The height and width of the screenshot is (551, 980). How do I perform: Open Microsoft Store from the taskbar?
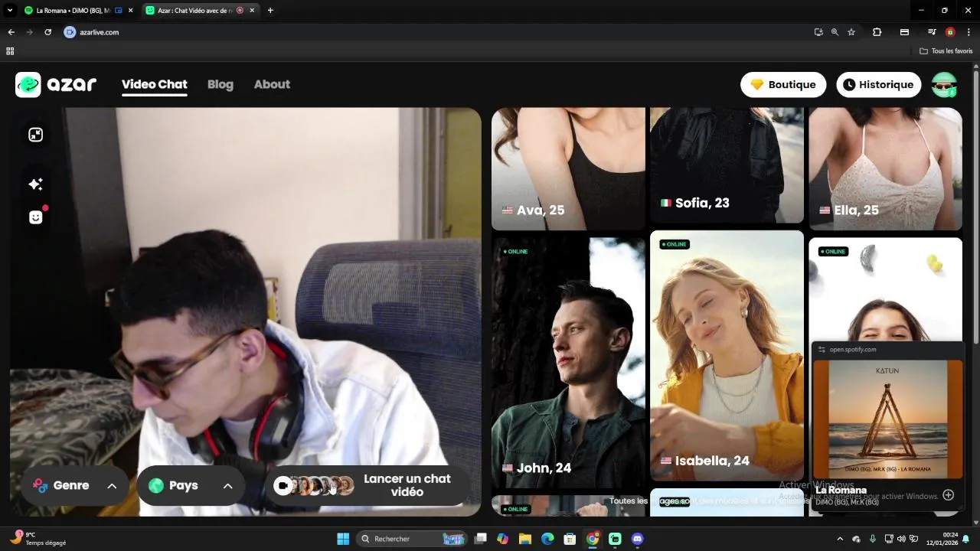pyautogui.click(x=570, y=539)
